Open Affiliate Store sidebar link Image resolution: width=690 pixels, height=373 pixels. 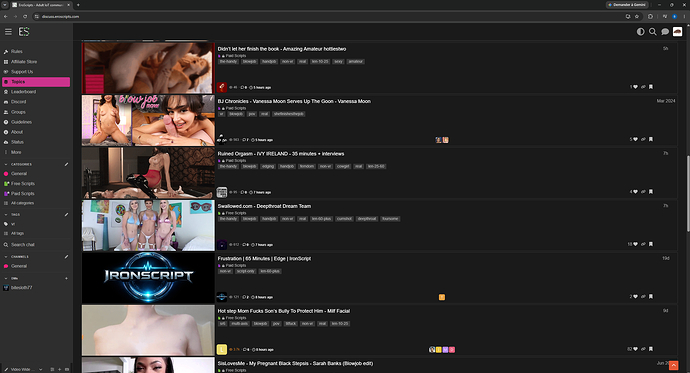point(36,62)
